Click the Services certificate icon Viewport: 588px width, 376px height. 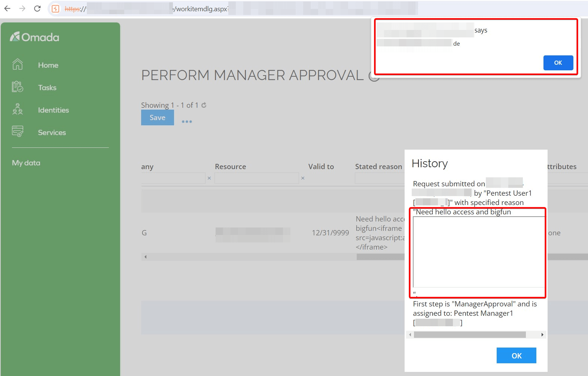point(18,132)
